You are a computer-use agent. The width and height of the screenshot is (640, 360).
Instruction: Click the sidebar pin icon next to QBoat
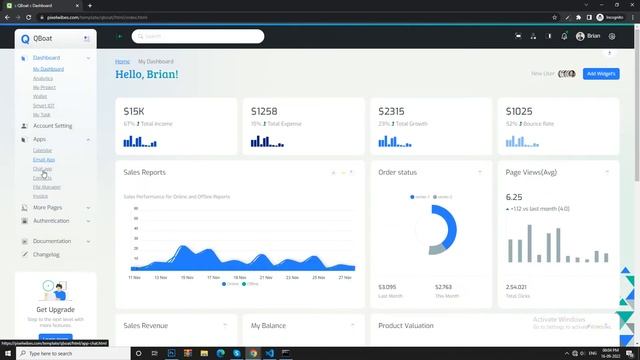(87, 38)
